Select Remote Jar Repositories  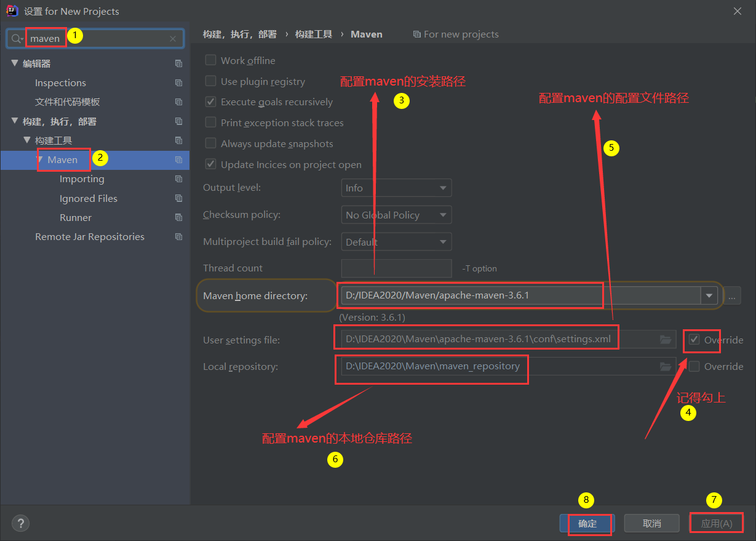[90, 236]
